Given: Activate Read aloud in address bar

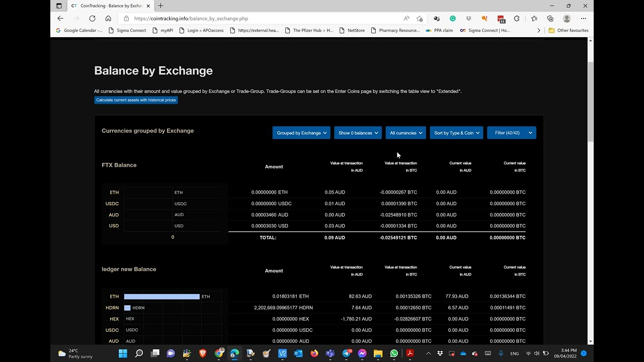Looking at the screenshot, I should coord(407,19).
